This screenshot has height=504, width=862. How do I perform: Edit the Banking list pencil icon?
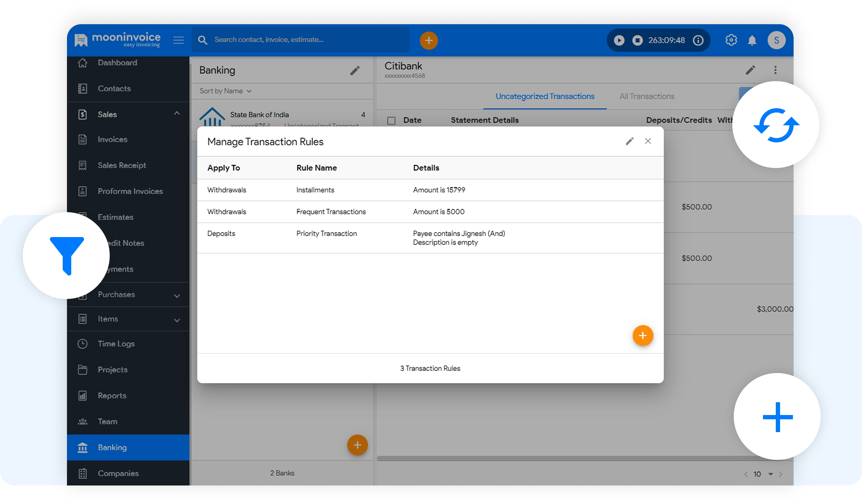click(354, 70)
